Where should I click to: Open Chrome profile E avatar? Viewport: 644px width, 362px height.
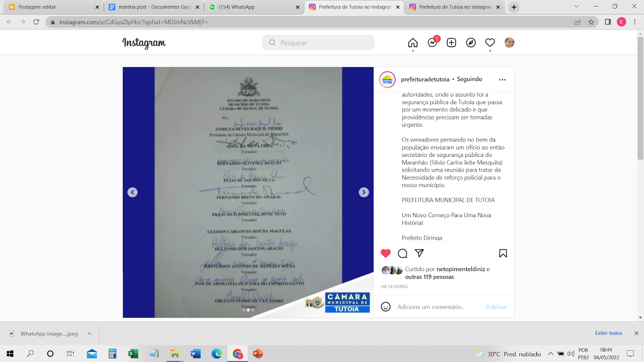[x=621, y=22]
